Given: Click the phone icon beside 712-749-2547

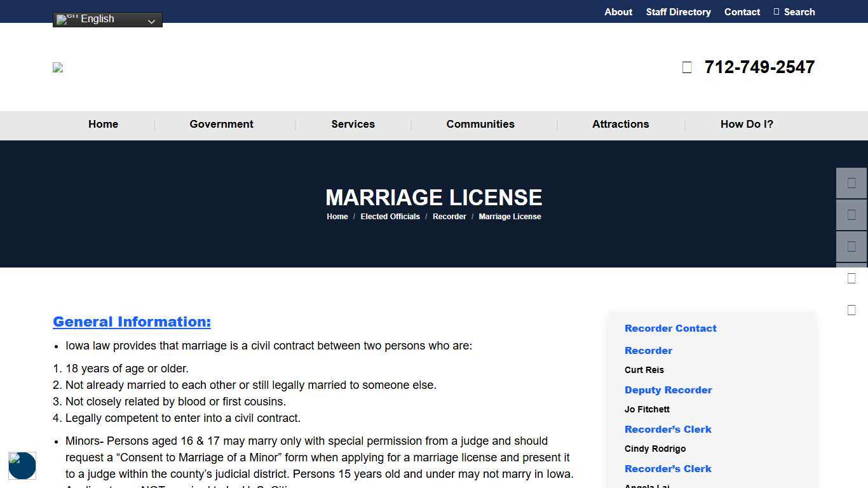Looking at the screenshot, I should [x=686, y=67].
